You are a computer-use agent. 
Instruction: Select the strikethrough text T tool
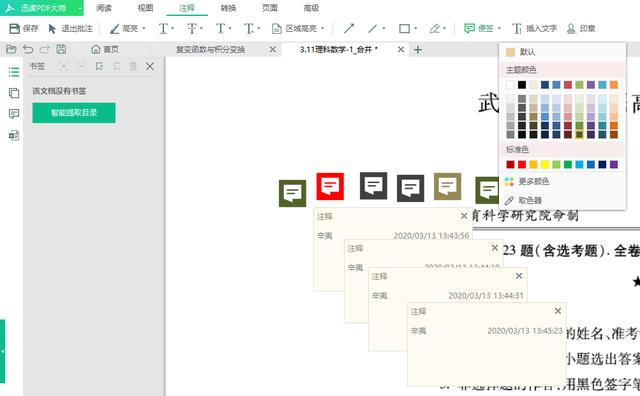point(192,29)
